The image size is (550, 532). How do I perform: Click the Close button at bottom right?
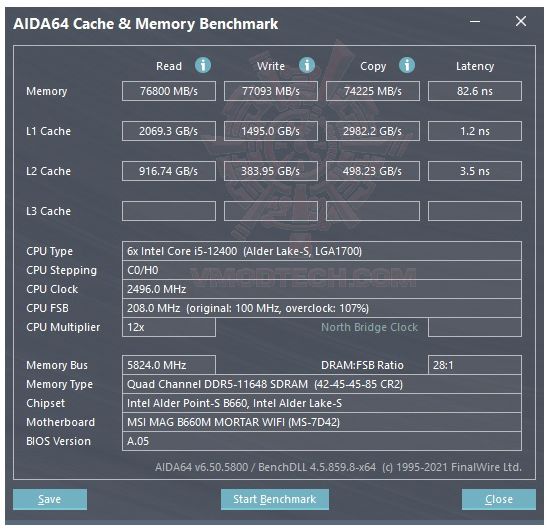point(499,499)
